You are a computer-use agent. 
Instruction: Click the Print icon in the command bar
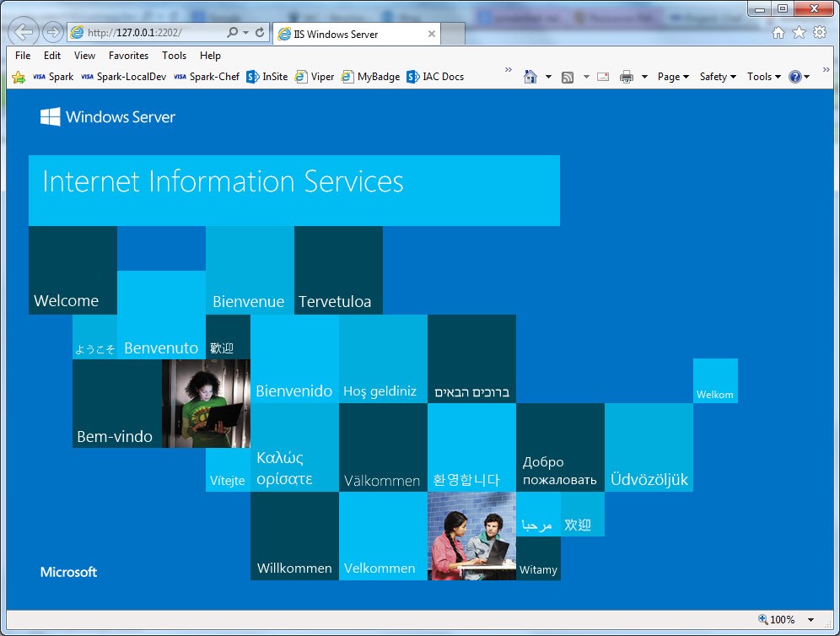627,77
